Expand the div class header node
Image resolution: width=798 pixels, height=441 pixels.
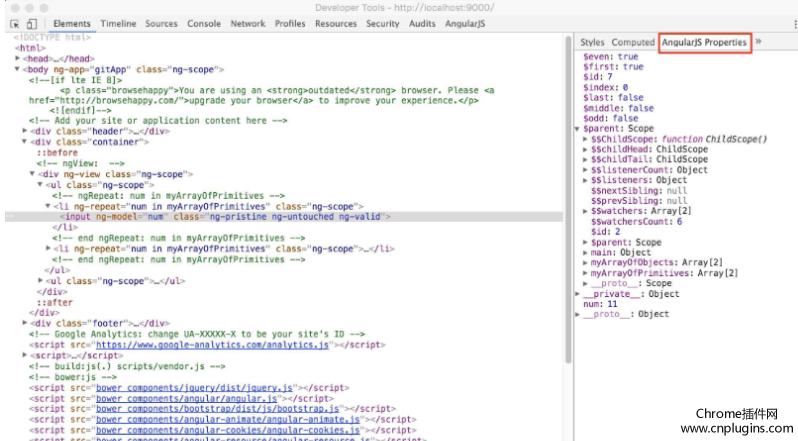[24, 131]
